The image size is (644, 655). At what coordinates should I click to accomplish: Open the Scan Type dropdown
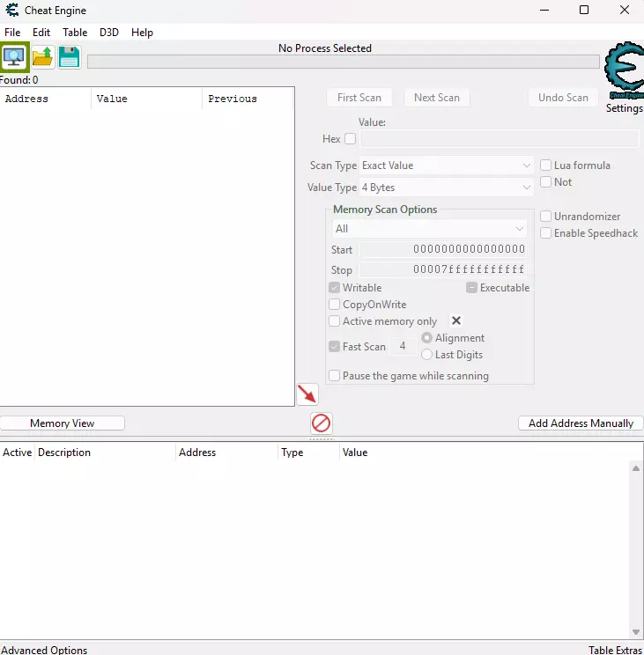[x=446, y=166]
